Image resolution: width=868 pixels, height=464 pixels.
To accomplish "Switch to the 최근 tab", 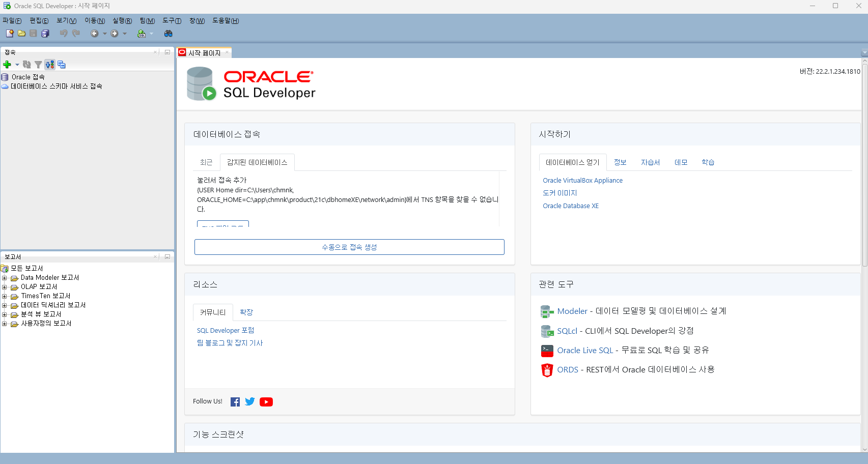I will click(x=206, y=162).
